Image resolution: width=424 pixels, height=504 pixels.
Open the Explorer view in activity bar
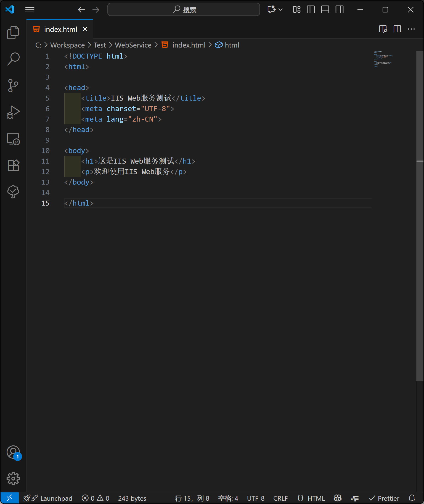point(13,33)
